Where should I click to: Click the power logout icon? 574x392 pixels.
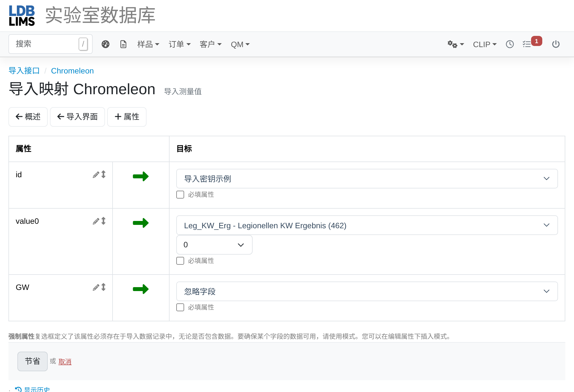point(556,44)
